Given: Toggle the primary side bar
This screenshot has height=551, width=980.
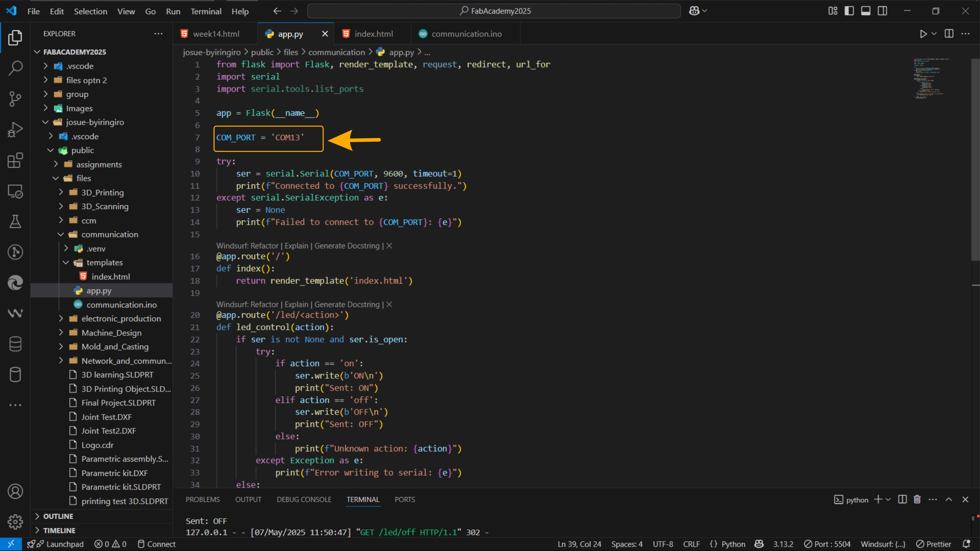Looking at the screenshot, I should pyautogui.click(x=849, y=11).
